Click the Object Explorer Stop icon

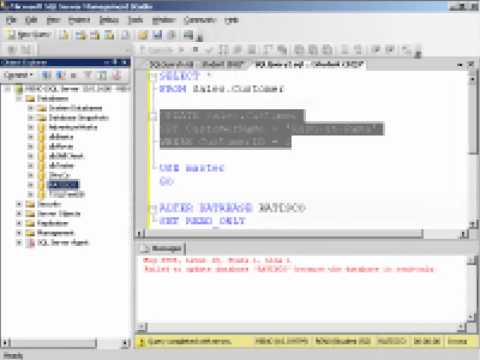pos(74,76)
